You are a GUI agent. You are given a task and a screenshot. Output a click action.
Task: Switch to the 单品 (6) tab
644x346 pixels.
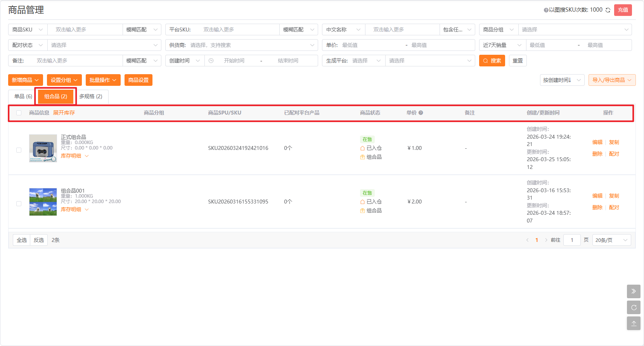[x=23, y=96]
